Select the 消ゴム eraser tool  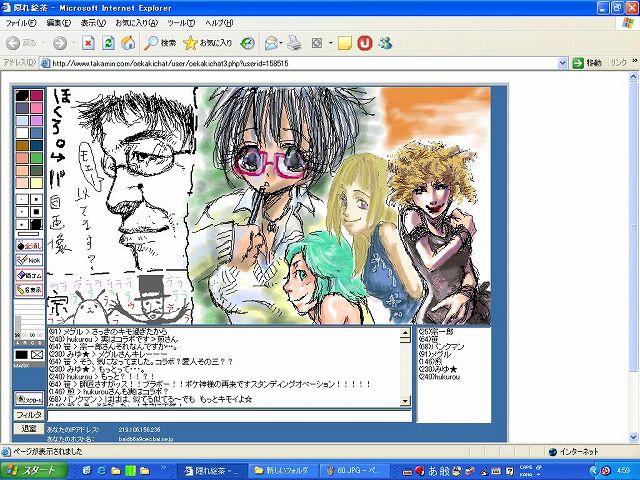pos(29,275)
